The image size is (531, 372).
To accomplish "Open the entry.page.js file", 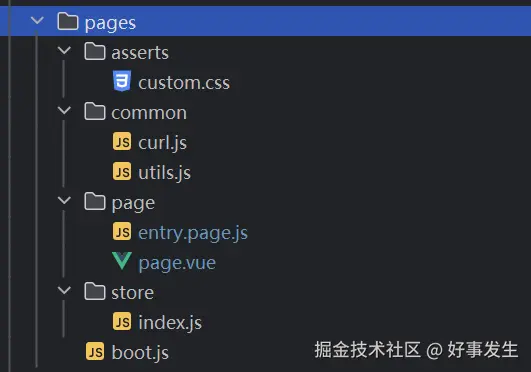I will (x=193, y=233).
